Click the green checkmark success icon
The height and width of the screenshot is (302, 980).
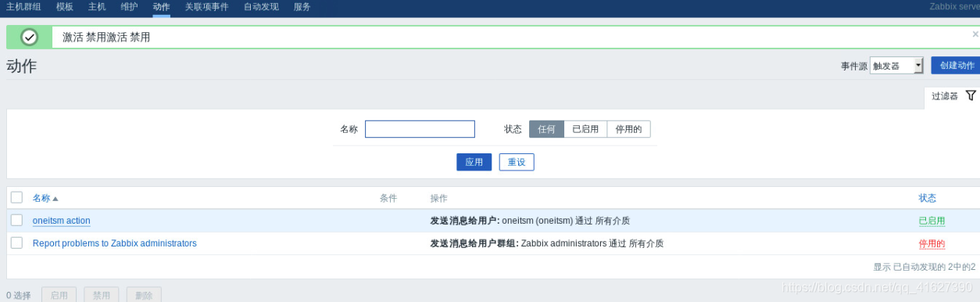[29, 37]
